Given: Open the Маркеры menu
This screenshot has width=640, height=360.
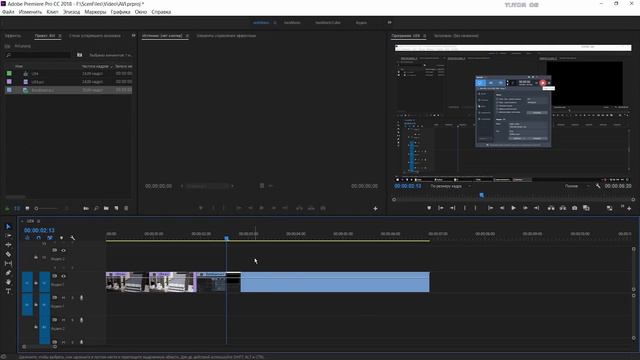Looking at the screenshot, I should pos(95,12).
